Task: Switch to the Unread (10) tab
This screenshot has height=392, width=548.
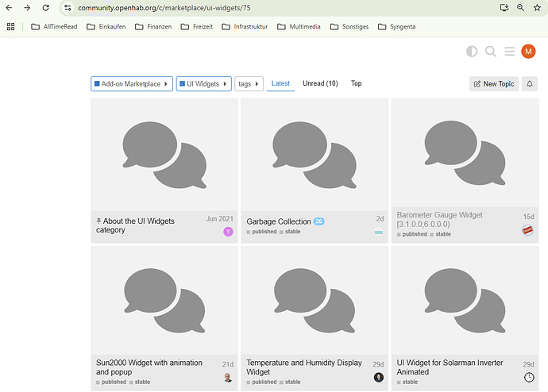Action: click(320, 83)
